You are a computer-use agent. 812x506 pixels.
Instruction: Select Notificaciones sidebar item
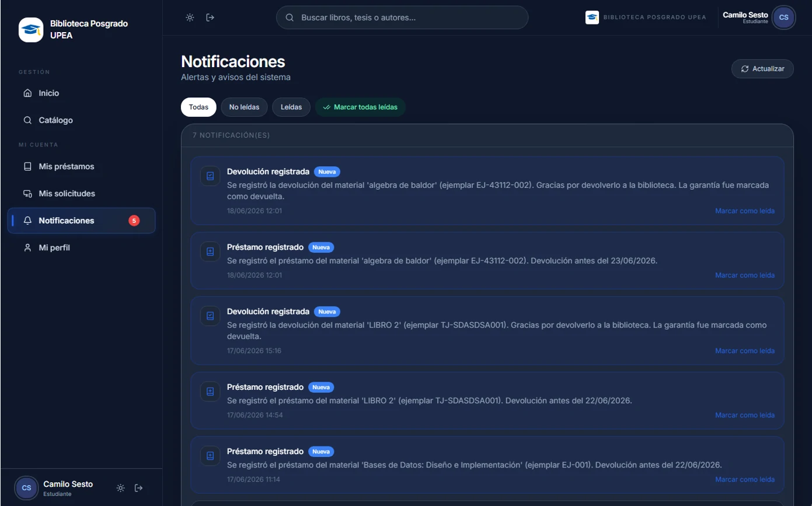tap(81, 221)
